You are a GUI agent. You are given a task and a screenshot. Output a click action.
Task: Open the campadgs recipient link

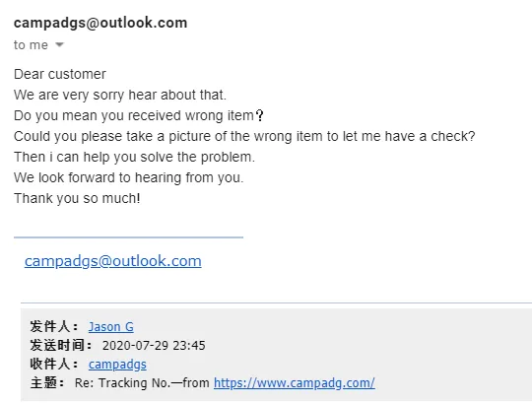click(x=117, y=365)
